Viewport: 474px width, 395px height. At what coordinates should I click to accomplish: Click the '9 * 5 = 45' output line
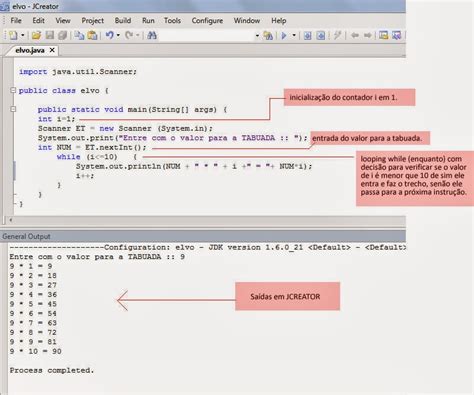[x=33, y=304]
